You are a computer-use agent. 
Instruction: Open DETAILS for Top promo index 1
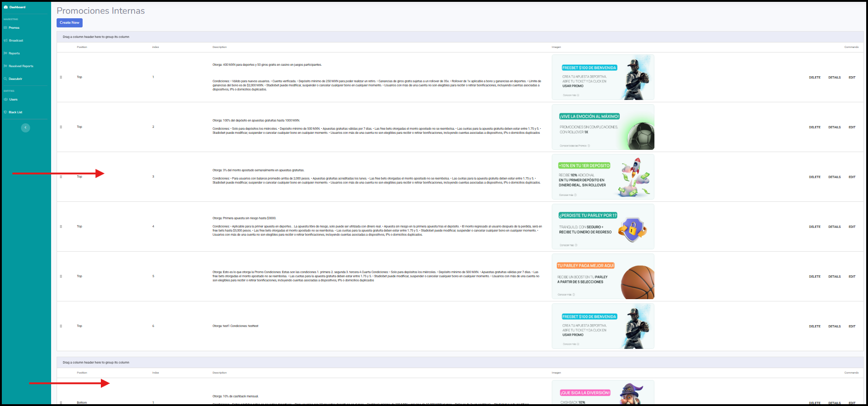tap(834, 78)
